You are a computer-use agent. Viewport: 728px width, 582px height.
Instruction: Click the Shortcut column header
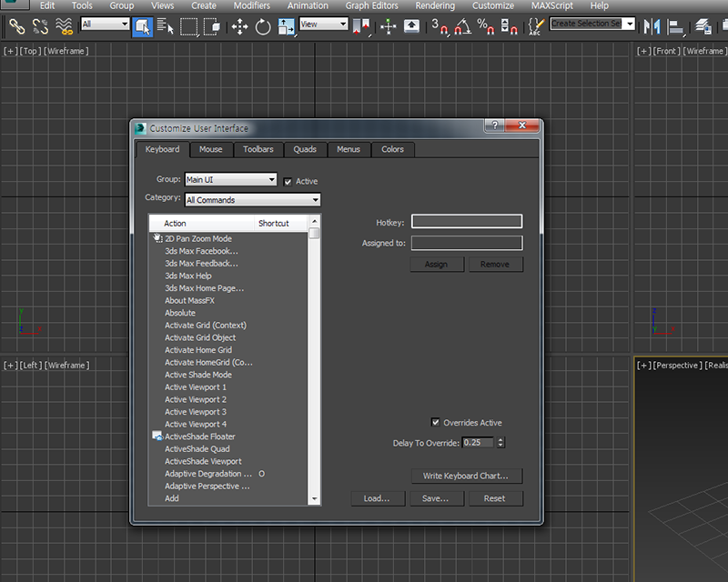[x=281, y=223]
